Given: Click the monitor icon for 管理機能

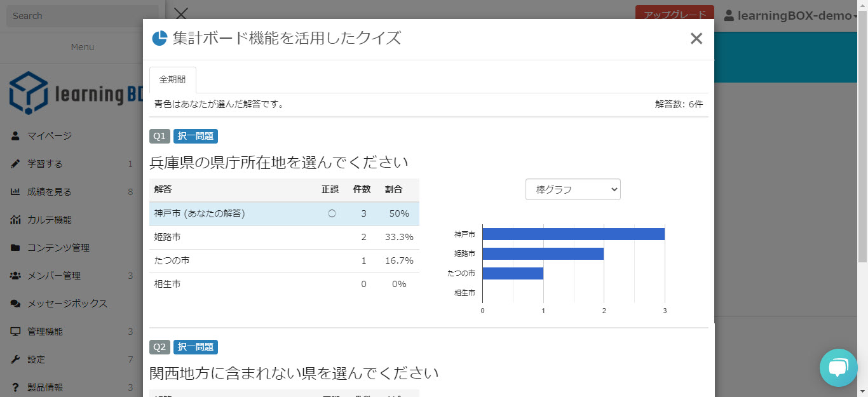Looking at the screenshot, I should point(15,332).
